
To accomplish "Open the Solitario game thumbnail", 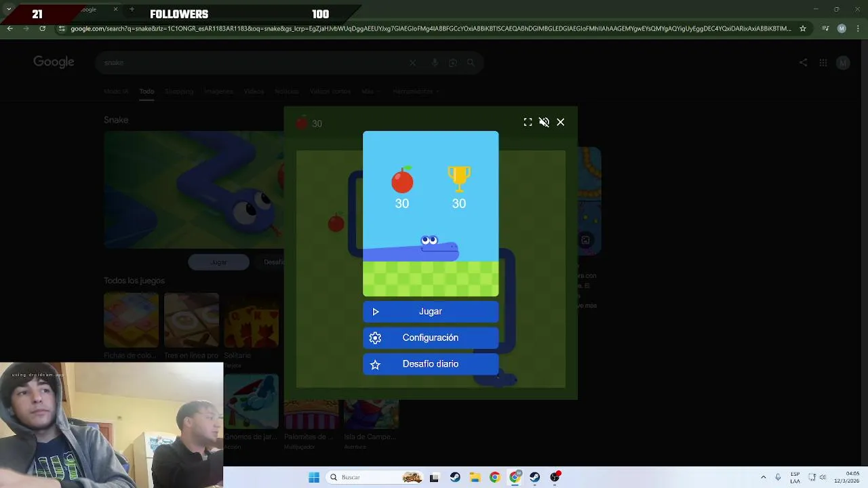I will [x=251, y=320].
